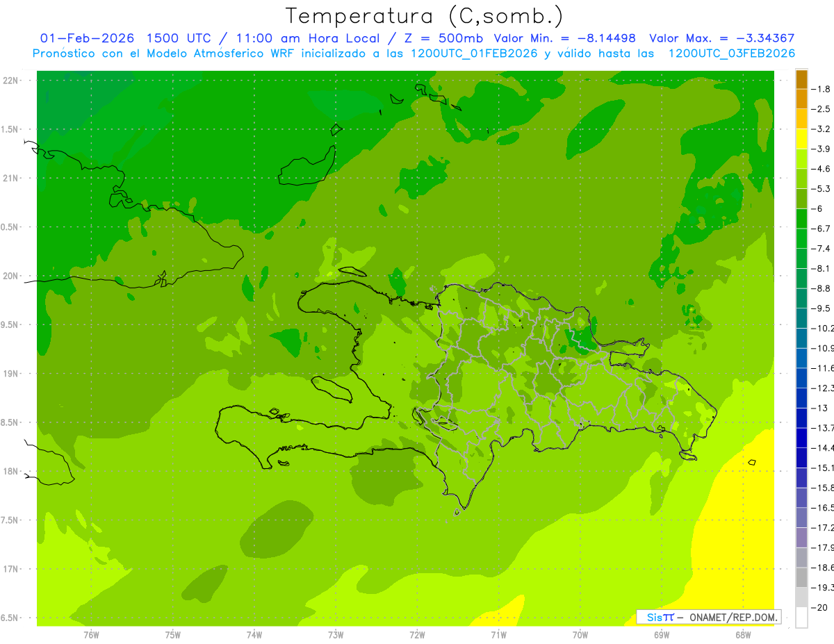Click the gray swatch between -18.6 and -19.3
The height and width of the screenshot is (644, 834).
point(801,577)
